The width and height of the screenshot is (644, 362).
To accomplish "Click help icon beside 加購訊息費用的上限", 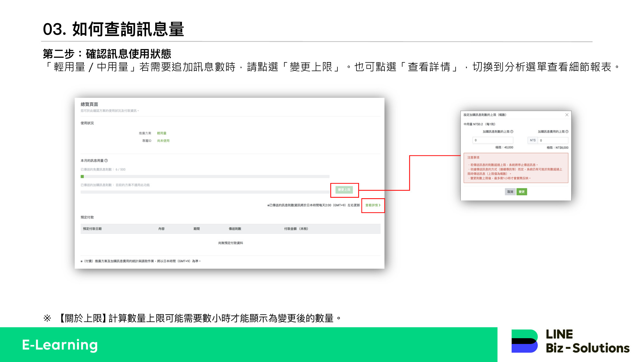I will 567,132.
